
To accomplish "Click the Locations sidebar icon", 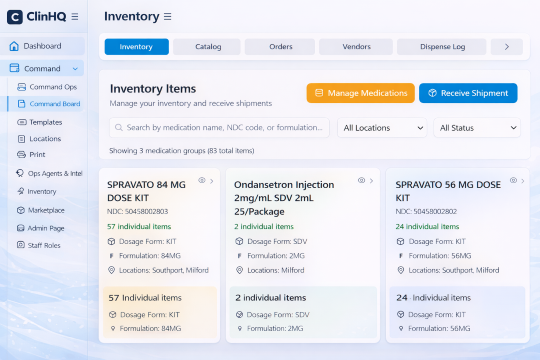I will 21,138.
